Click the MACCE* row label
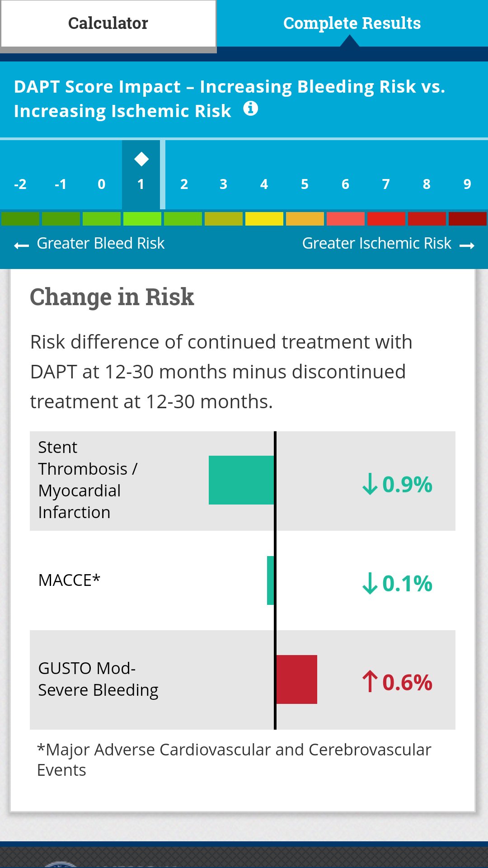 click(69, 580)
